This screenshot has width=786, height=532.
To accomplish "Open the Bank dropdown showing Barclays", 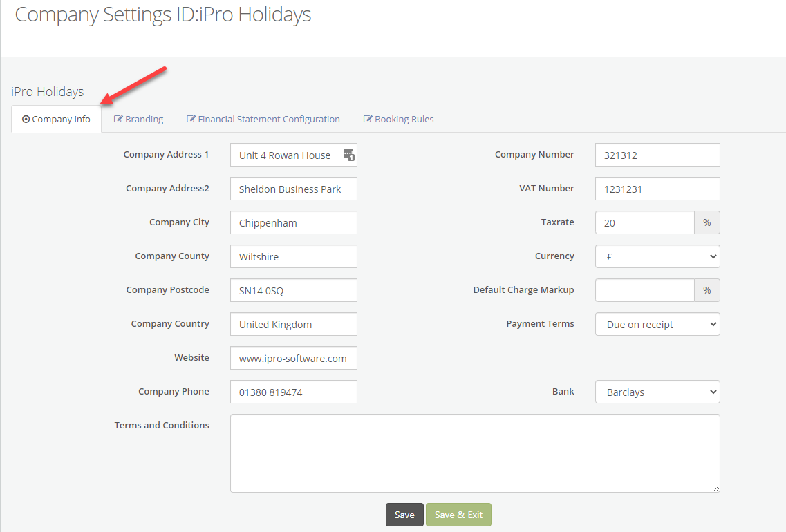I will [657, 392].
